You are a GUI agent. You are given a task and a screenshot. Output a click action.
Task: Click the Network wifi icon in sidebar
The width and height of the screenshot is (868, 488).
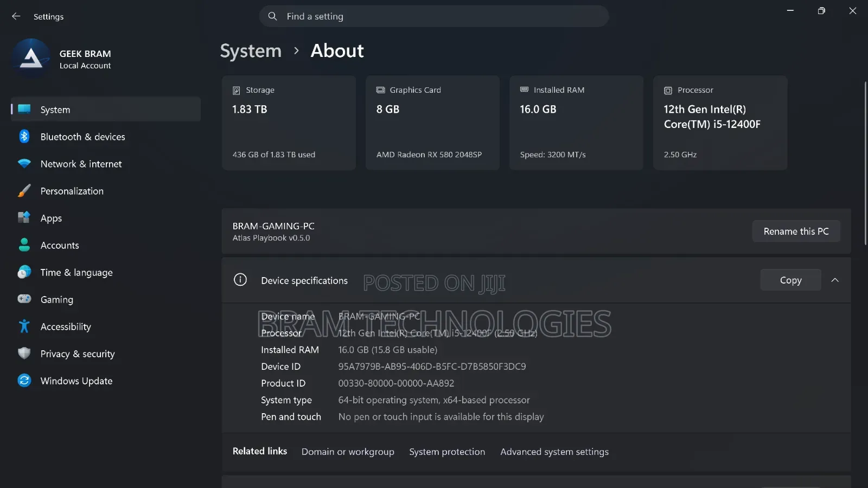24,164
